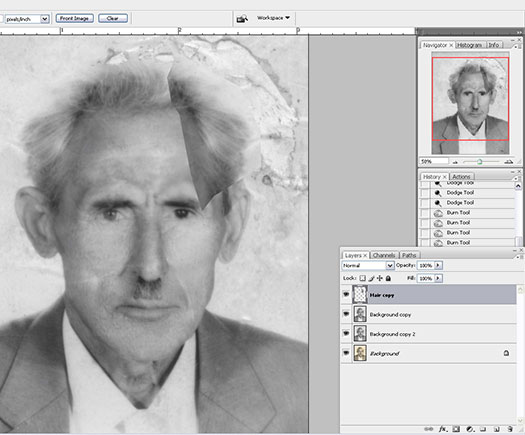
Task: Lock transparent pixels icon
Action: pyautogui.click(x=363, y=278)
